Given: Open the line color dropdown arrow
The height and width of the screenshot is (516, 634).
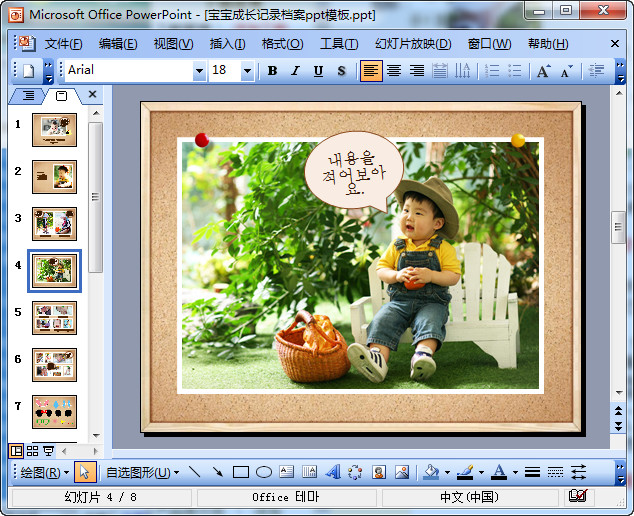Looking at the screenshot, I should pyautogui.click(x=481, y=472).
